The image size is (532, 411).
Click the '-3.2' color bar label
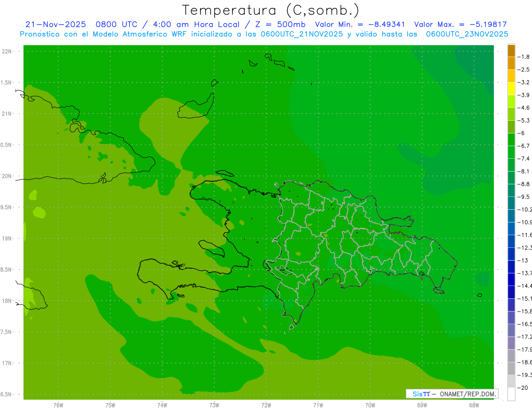[x=524, y=82]
